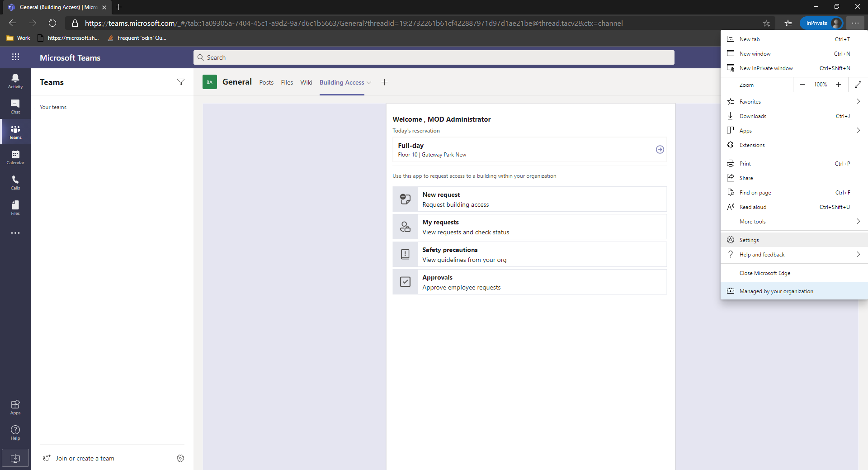Viewport: 868px width, 470px height.
Task: Open the Calendar sidebar icon
Action: (15, 157)
